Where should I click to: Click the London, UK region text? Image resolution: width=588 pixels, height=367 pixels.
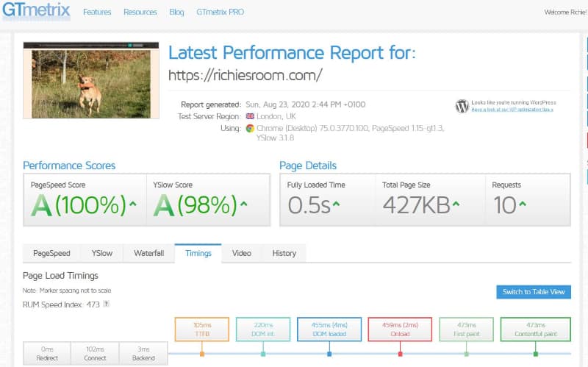click(276, 116)
